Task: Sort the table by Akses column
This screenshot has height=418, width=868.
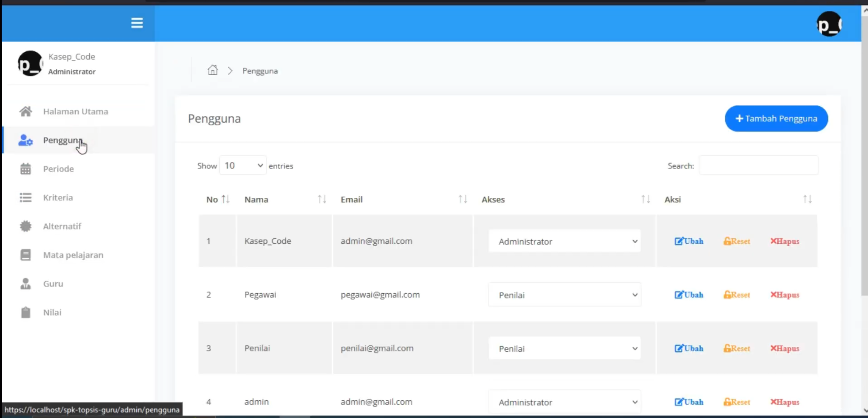Action: [x=646, y=199]
